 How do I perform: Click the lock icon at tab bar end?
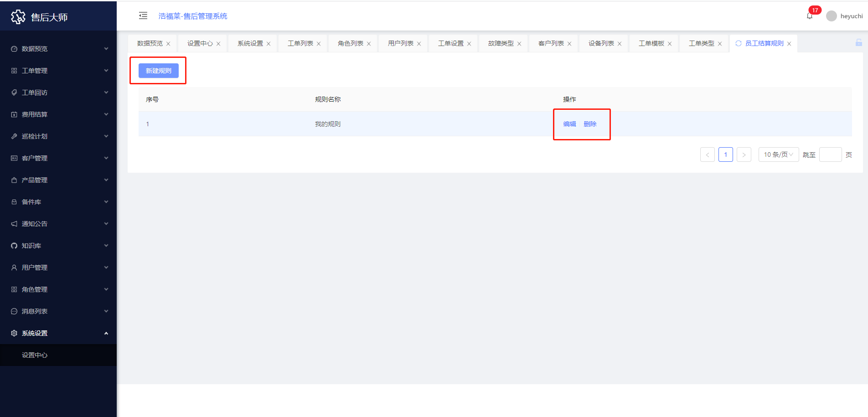click(x=858, y=43)
